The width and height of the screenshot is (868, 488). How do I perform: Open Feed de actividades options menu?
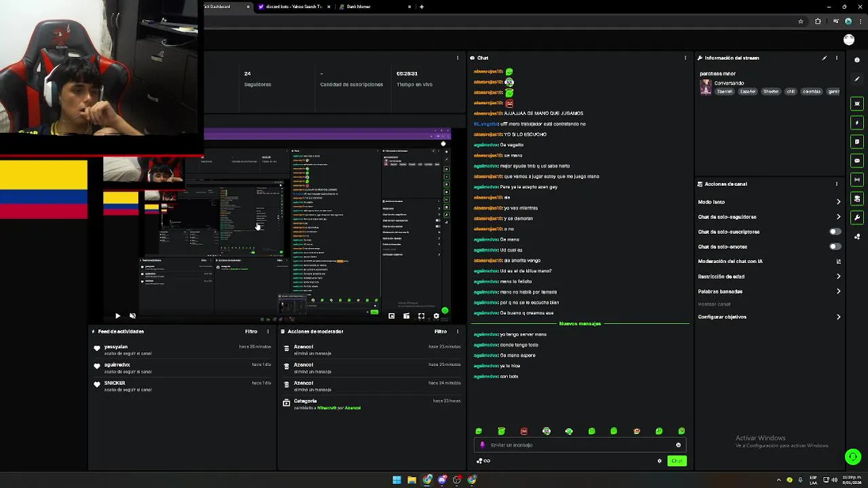pyautogui.click(x=268, y=331)
